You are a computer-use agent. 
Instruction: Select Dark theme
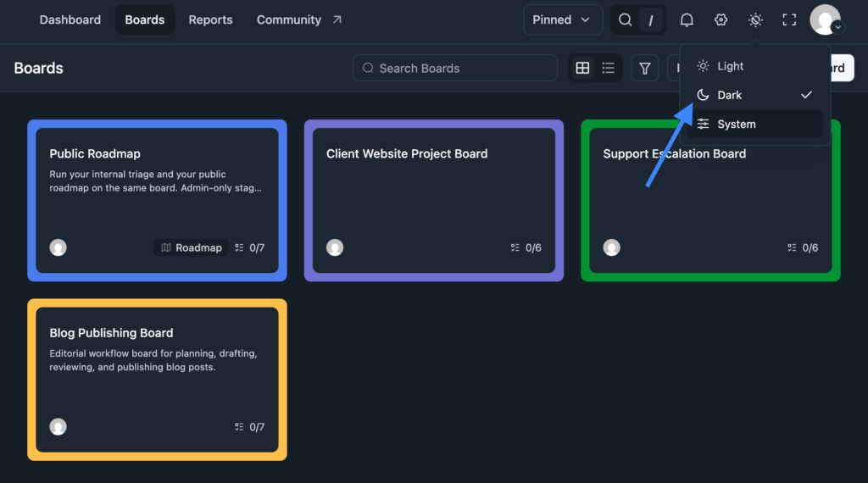pos(755,95)
